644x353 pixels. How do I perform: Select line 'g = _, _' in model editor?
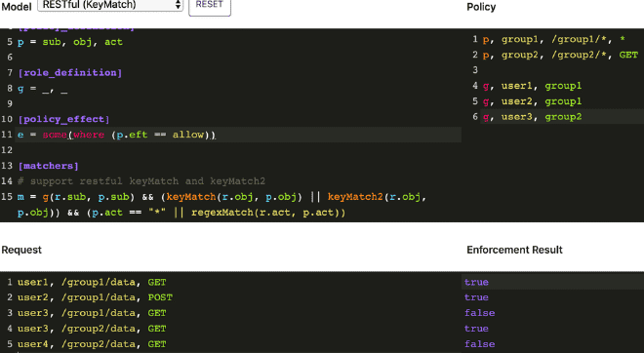(42, 88)
